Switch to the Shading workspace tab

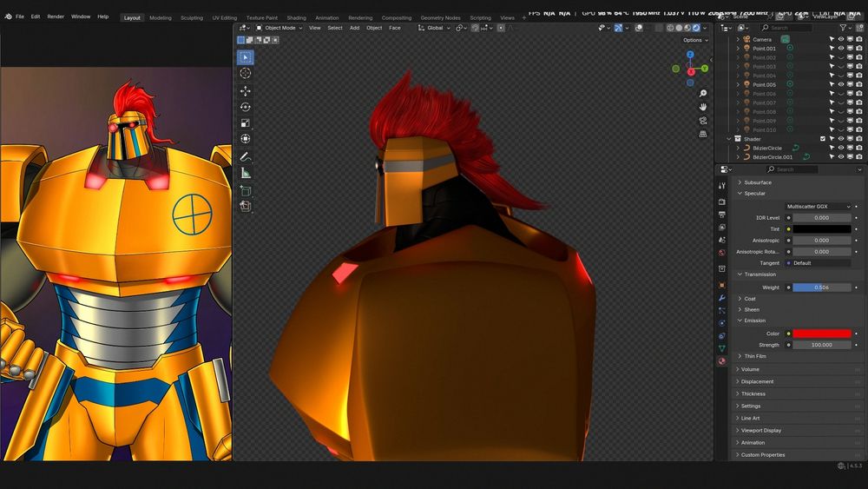(296, 17)
